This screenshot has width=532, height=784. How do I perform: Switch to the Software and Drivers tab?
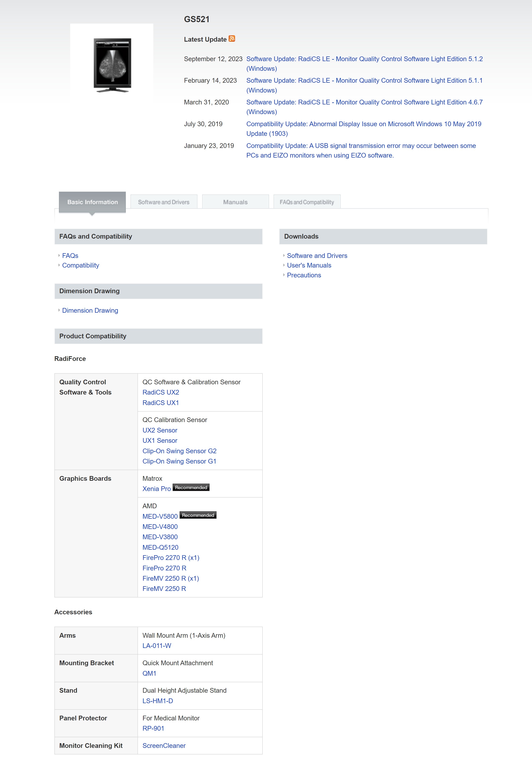(x=164, y=202)
